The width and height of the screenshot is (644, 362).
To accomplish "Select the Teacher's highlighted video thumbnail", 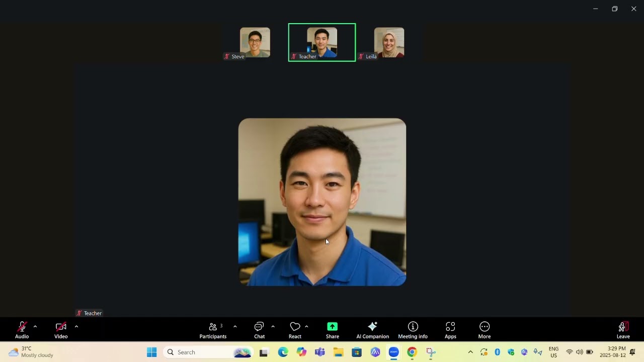I will click(x=322, y=42).
